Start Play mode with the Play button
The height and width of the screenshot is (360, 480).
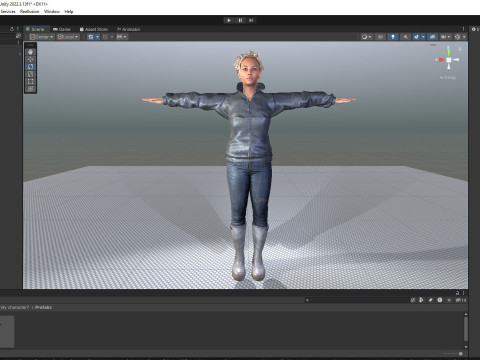click(229, 20)
